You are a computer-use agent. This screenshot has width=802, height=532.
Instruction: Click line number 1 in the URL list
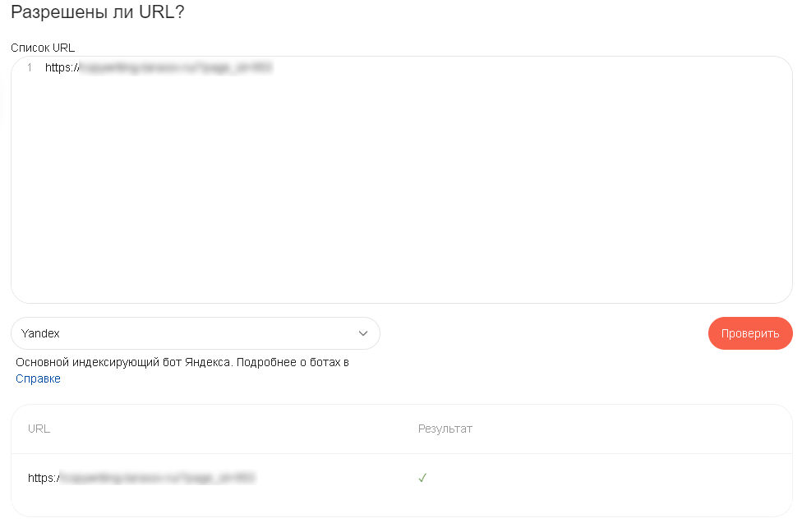tap(30, 67)
